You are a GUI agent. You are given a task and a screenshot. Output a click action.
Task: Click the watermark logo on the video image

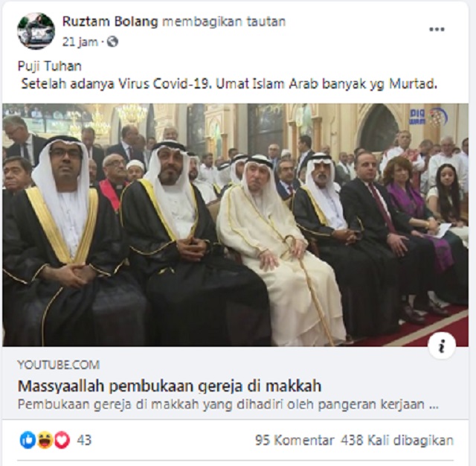(x=428, y=117)
